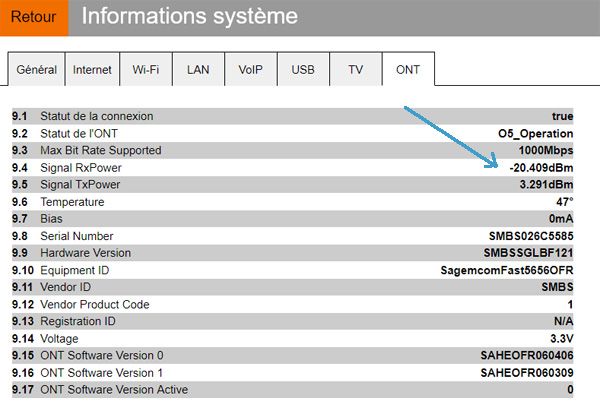This screenshot has height=414, width=600.
Task: Click the Serial Number SMBS026C5585
Action: pyautogui.click(x=530, y=236)
